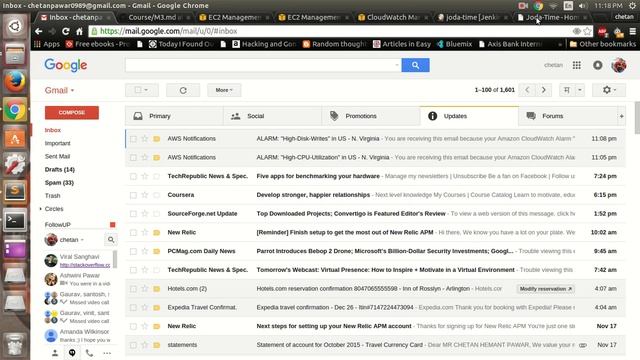This screenshot has width=640, height=360.
Task: Tick checkbox for Coursera email
Action: (x=133, y=195)
